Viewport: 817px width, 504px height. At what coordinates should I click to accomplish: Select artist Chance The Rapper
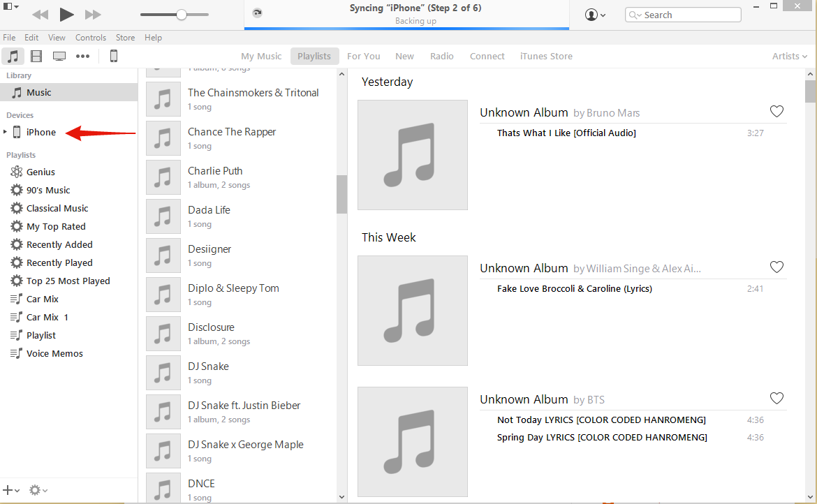click(x=240, y=138)
